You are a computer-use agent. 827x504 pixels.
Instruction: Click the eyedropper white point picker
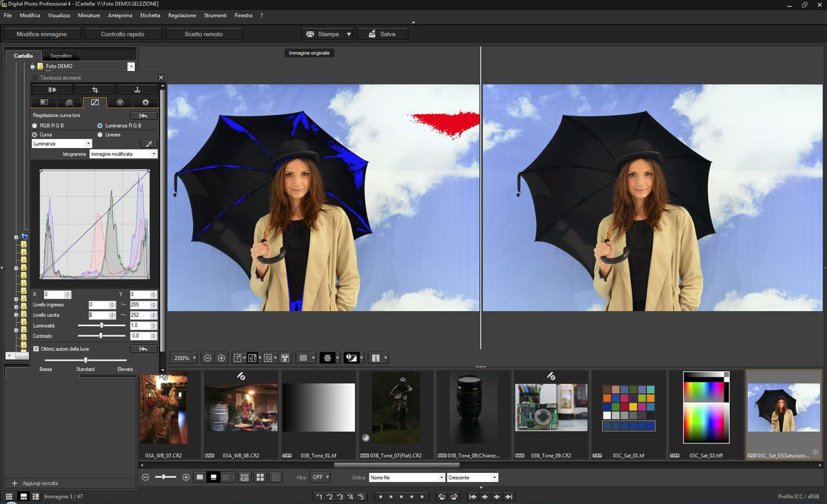click(x=148, y=144)
